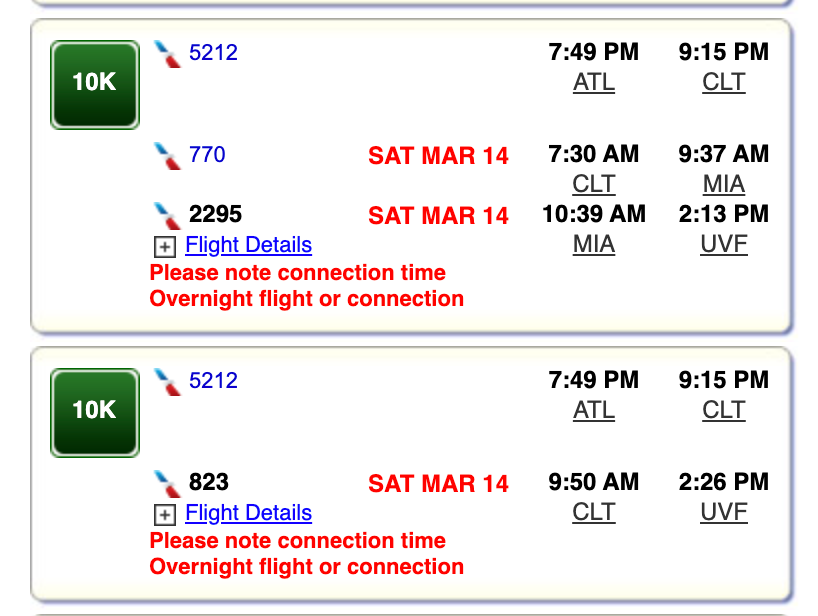Open flight 5212 link in first itinerary
The image size is (818, 616).
point(213,52)
